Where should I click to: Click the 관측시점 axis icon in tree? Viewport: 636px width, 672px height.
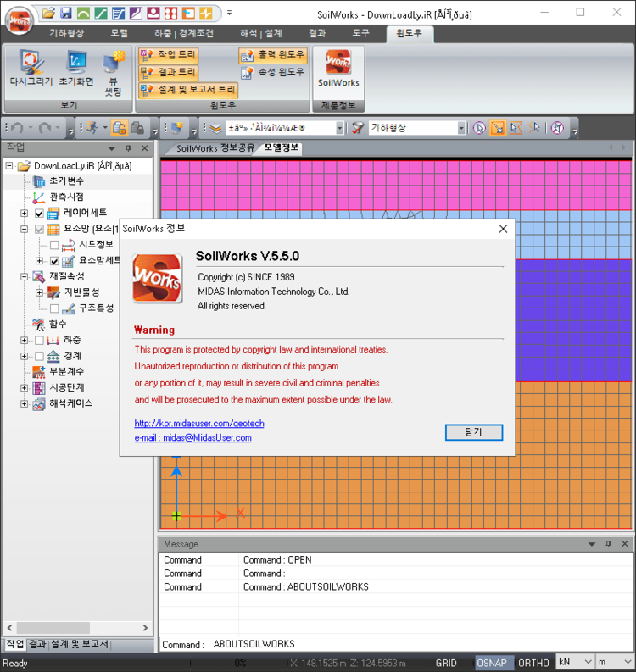pyautogui.click(x=38, y=197)
